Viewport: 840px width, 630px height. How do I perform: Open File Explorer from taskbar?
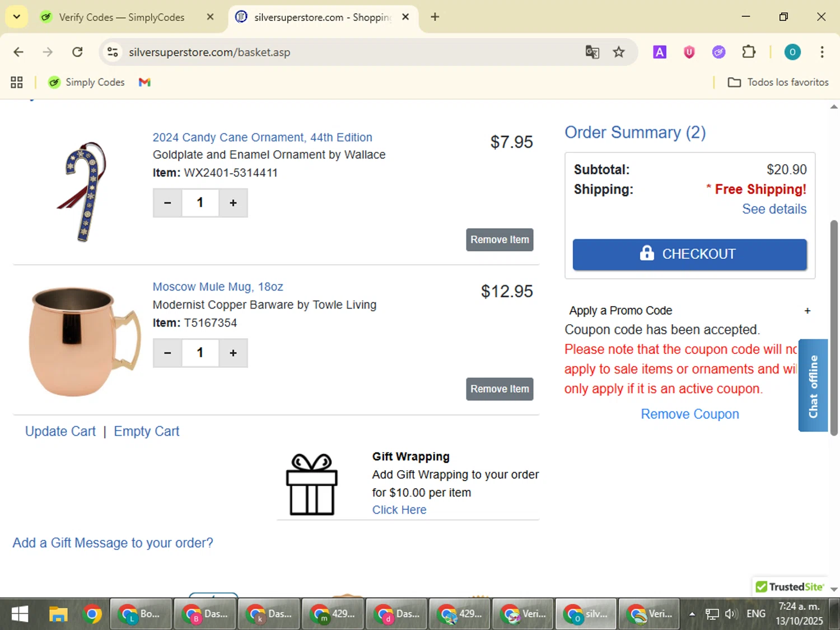(x=58, y=614)
